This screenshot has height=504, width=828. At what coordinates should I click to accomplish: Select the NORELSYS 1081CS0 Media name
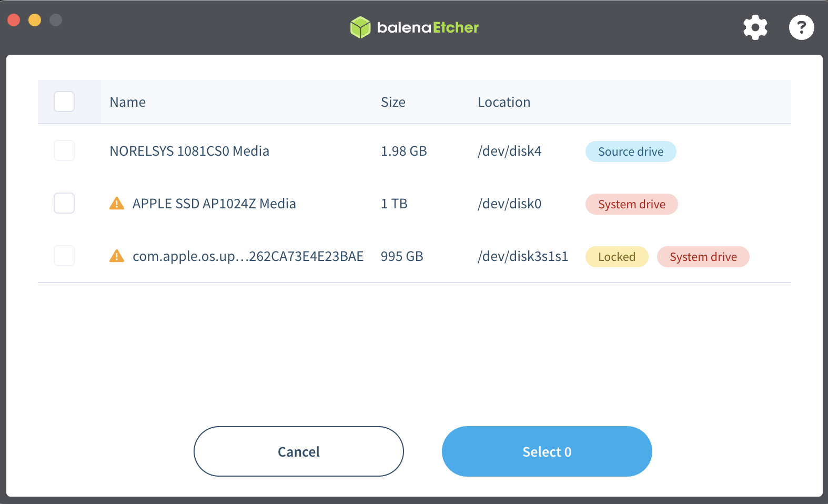pos(189,151)
